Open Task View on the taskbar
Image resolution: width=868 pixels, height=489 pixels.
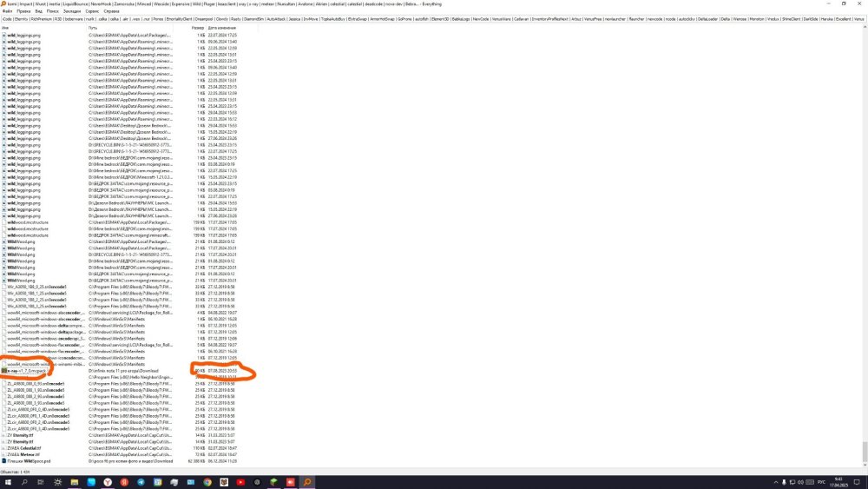(x=41, y=482)
